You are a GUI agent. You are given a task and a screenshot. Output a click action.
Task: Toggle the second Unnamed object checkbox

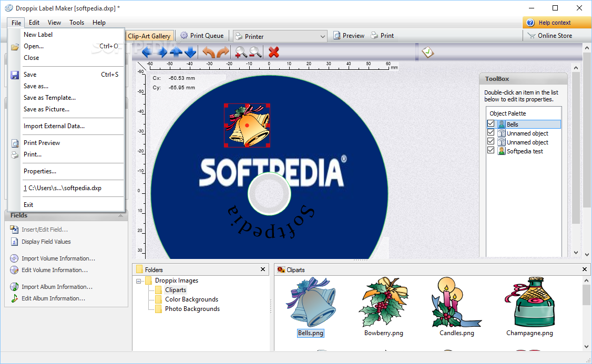491,141
